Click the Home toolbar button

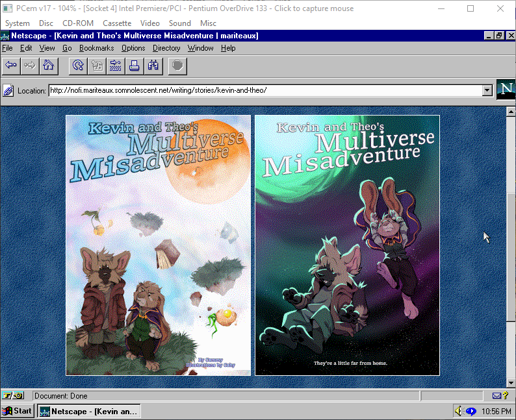[x=49, y=65]
